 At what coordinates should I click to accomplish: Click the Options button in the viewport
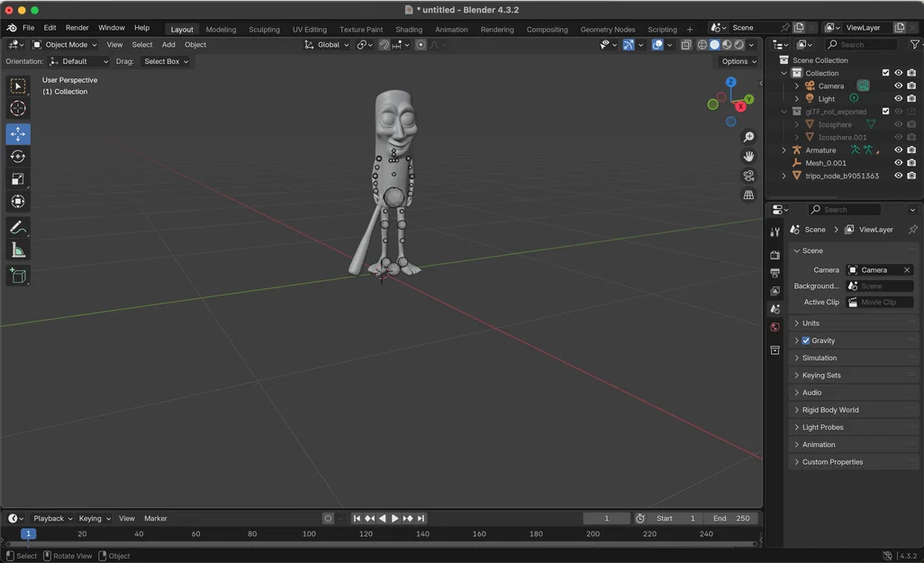click(737, 61)
